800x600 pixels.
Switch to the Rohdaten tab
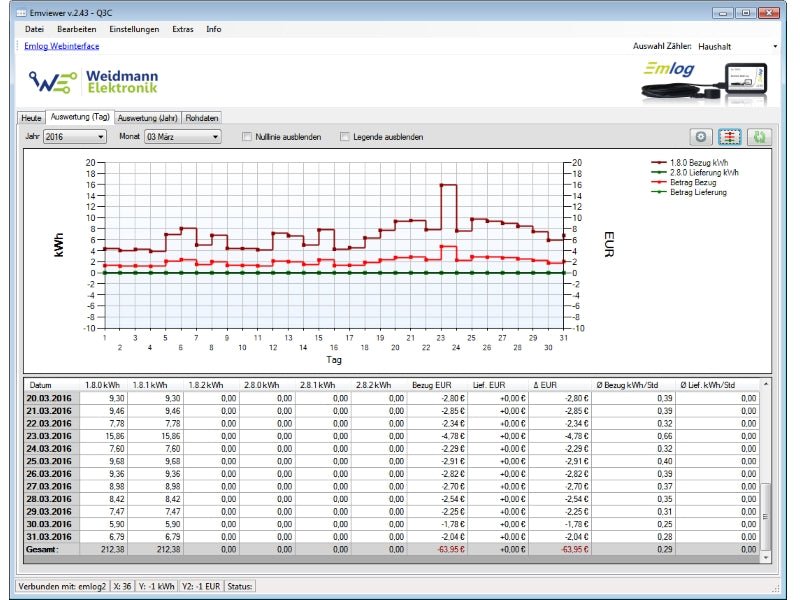pyautogui.click(x=200, y=117)
